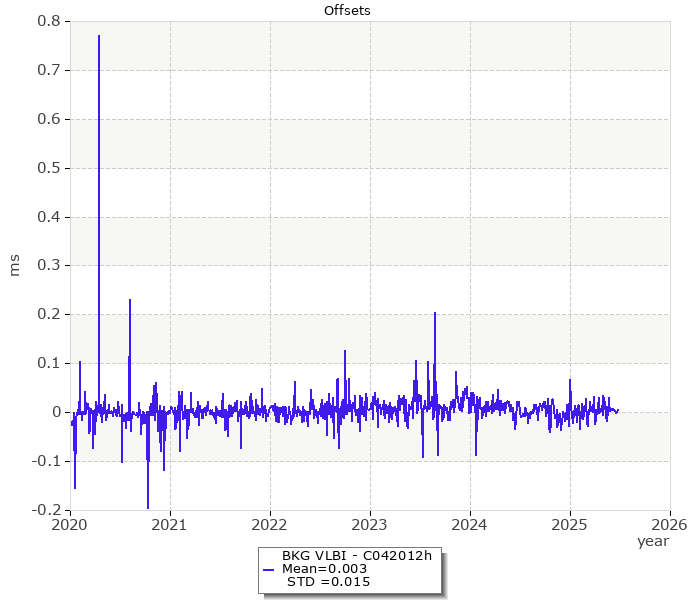Image resolution: width=700 pixels, height=600 pixels.
Task: Click y-axis tick label 0.1
Action: (49, 363)
